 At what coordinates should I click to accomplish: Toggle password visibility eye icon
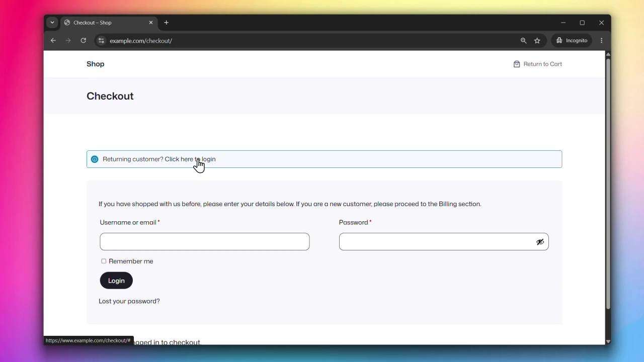pyautogui.click(x=540, y=242)
